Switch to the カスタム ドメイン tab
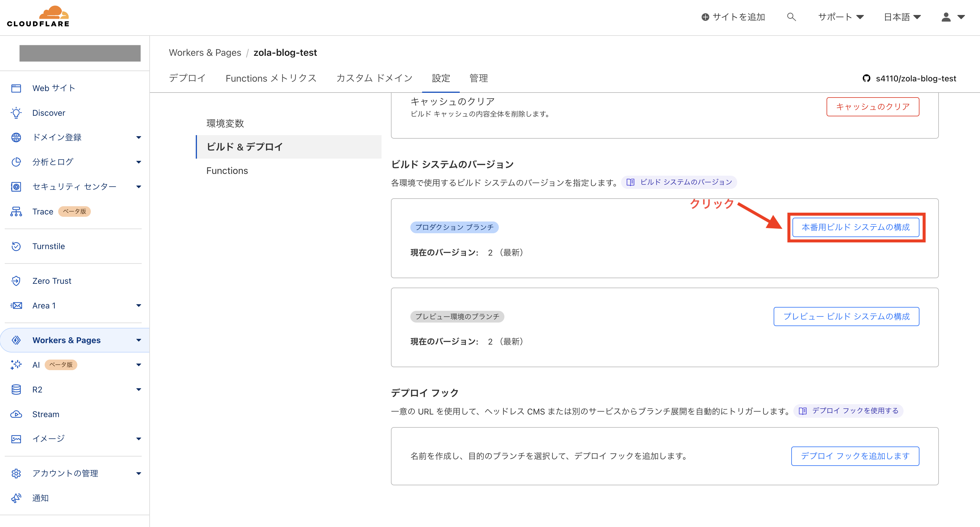Image resolution: width=980 pixels, height=527 pixels. (374, 78)
